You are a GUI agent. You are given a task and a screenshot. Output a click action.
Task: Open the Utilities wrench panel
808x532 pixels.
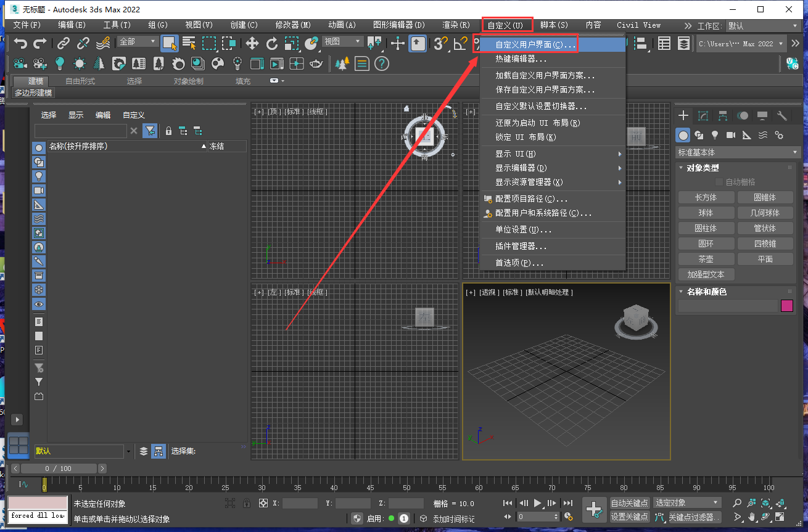pos(781,116)
